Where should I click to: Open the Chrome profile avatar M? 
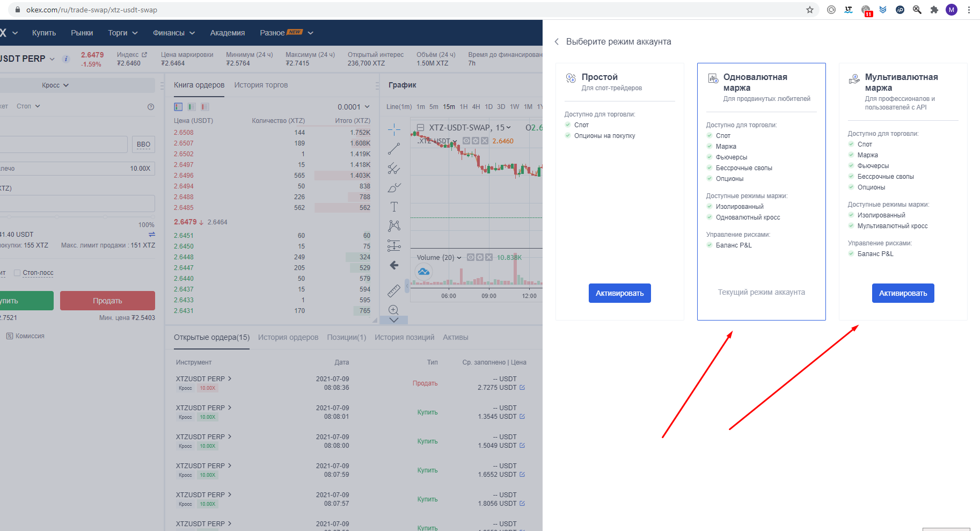952,10
